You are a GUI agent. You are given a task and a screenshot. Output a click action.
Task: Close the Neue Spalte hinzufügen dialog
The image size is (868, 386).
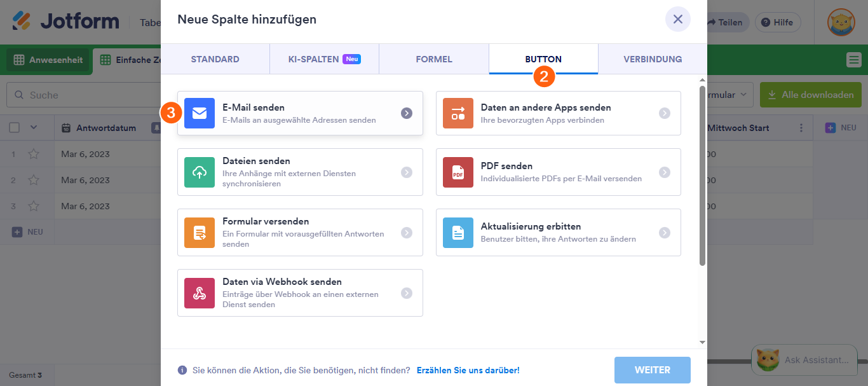click(x=678, y=19)
